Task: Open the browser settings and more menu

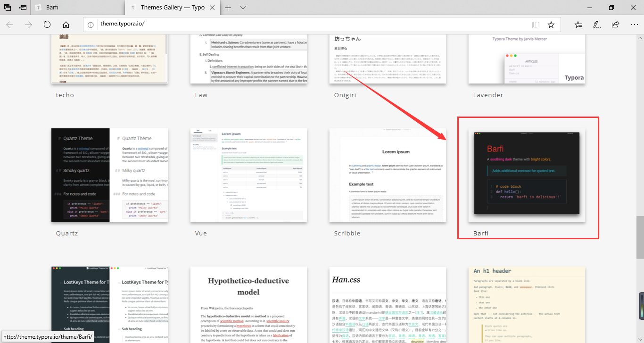Action: coord(634,25)
